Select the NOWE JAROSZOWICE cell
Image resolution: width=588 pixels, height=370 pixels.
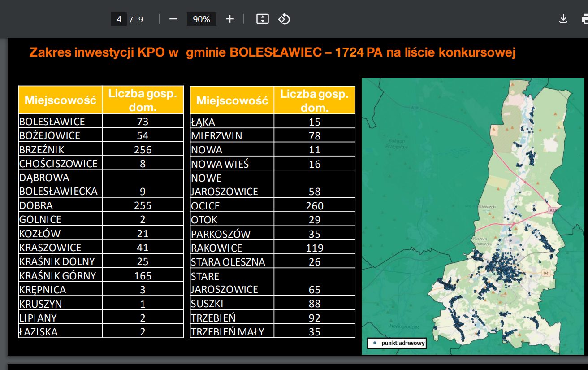232,184
